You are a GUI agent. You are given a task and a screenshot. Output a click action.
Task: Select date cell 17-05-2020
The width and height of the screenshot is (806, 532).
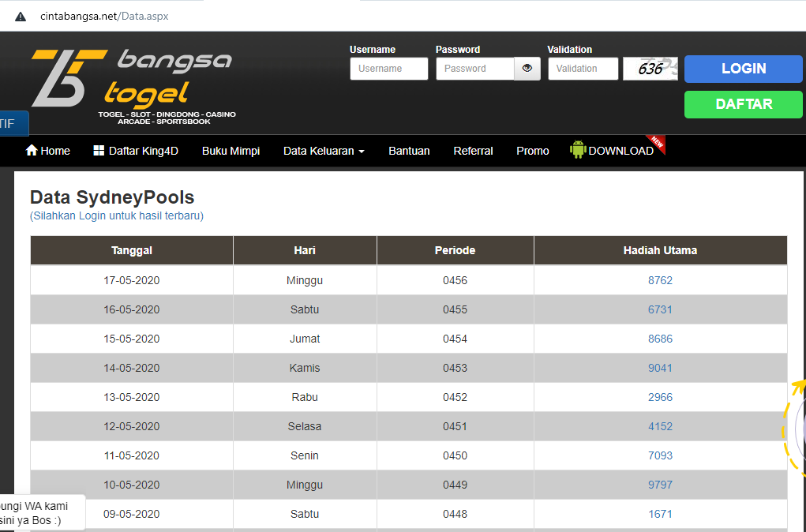[132, 280]
